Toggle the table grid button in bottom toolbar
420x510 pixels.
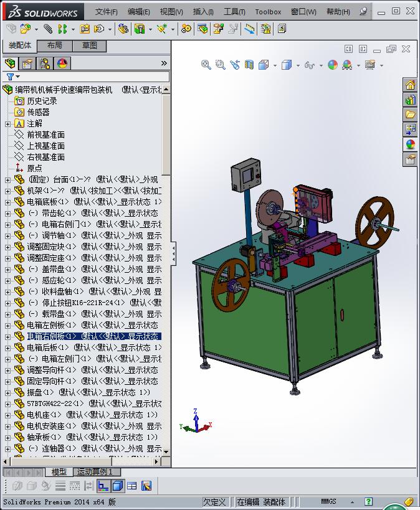(x=132, y=486)
